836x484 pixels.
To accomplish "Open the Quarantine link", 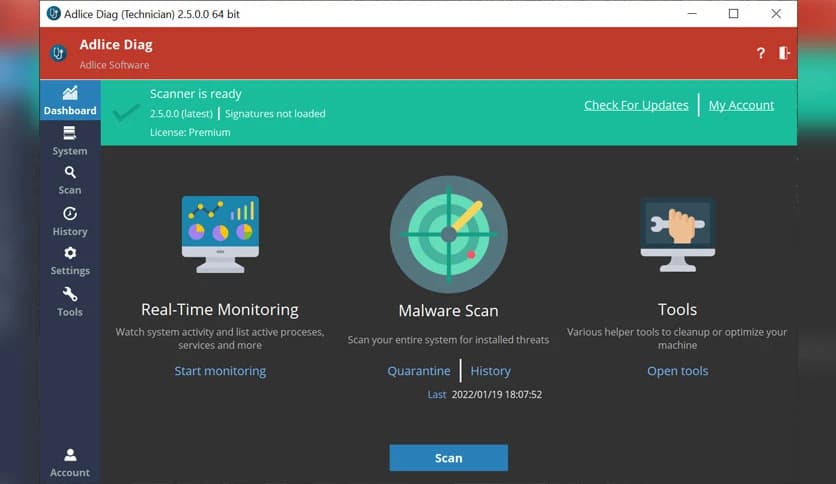I will tap(419, 371).
